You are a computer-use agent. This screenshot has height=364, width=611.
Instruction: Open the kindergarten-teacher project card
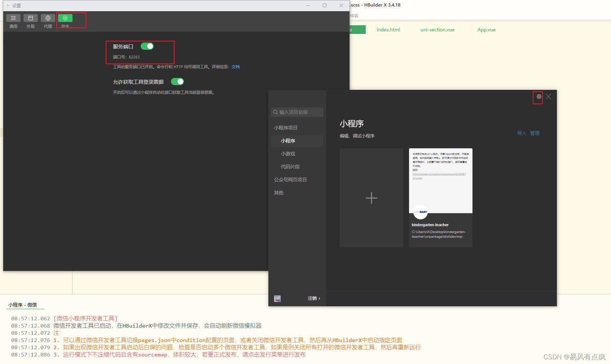click(441, 198)
